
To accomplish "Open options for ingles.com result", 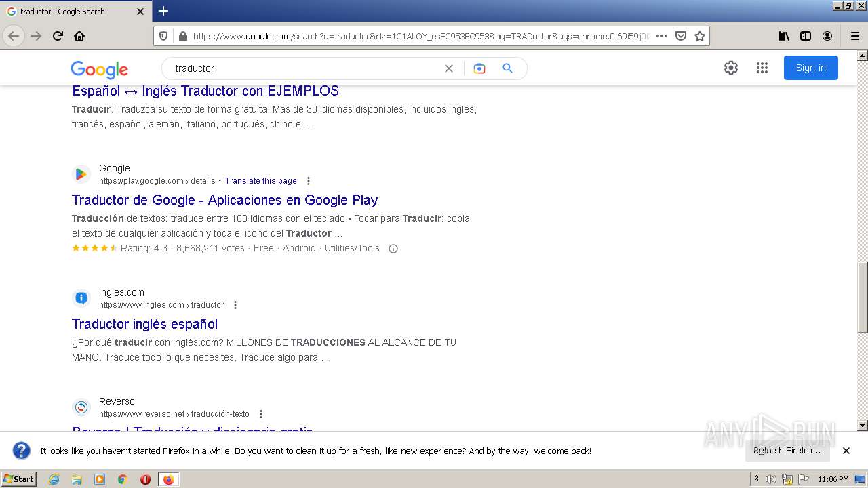I will click(x=235, y=305).
